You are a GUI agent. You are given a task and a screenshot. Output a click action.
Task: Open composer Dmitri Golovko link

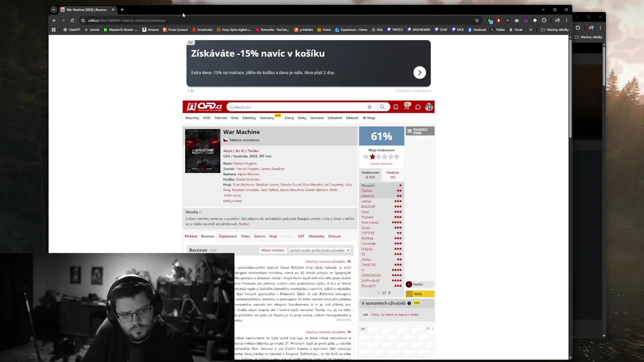tap(248, 179)
